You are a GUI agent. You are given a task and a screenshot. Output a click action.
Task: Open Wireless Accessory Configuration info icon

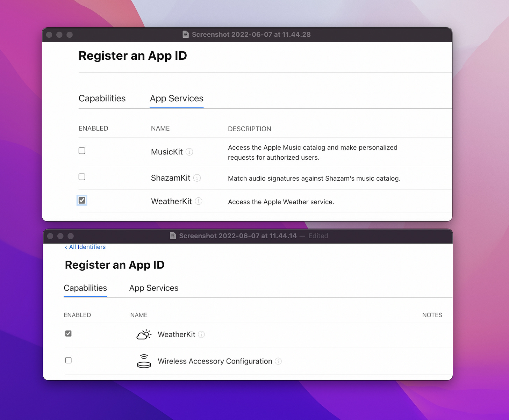point(278,361)
